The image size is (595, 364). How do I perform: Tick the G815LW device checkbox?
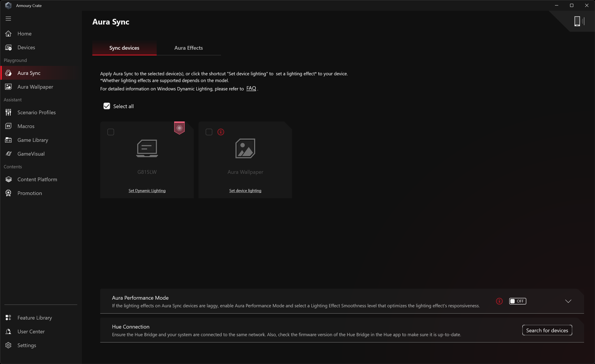tap(111, 132)
